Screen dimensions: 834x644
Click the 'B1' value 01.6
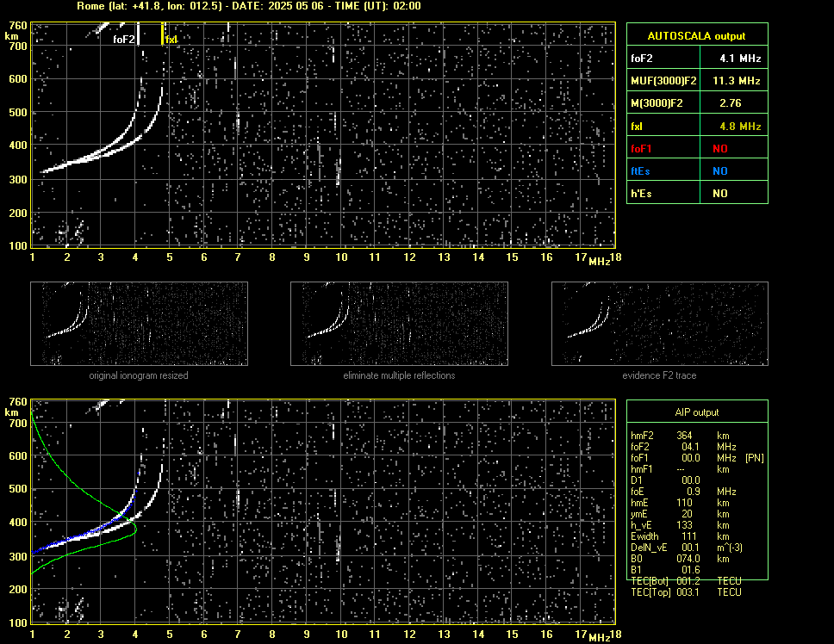coord(691,570)
